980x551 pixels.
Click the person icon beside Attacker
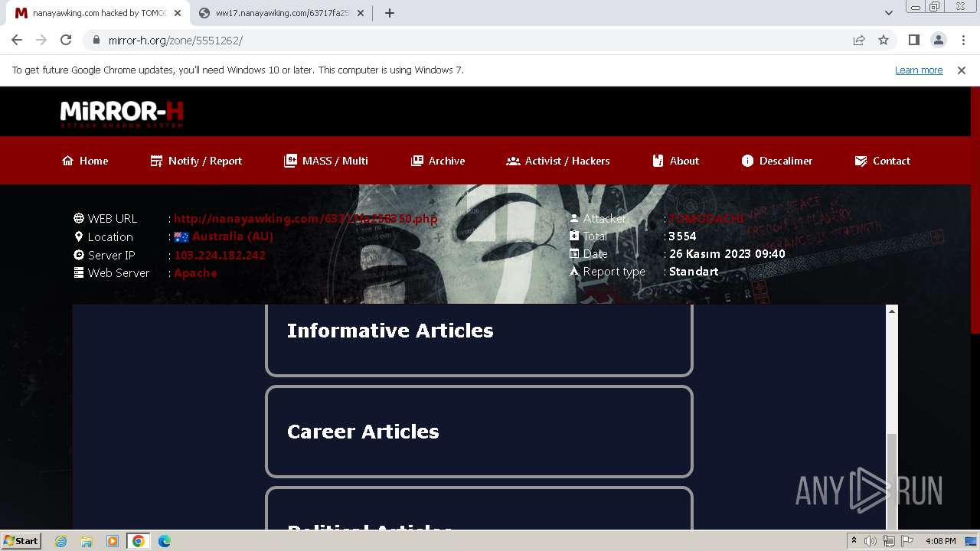coord(574,218)
